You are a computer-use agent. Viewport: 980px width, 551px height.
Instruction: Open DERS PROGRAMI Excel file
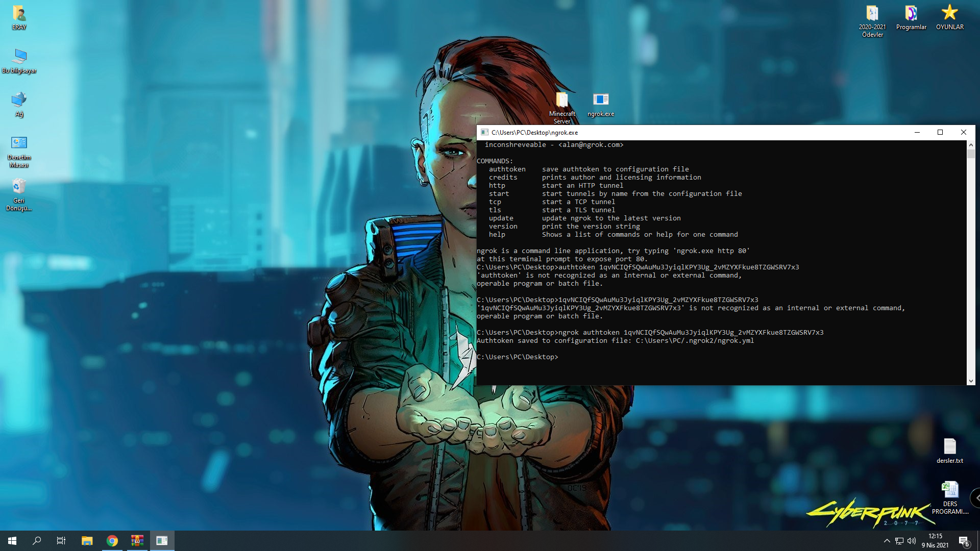pyautogui.click(x=949, y=490)
